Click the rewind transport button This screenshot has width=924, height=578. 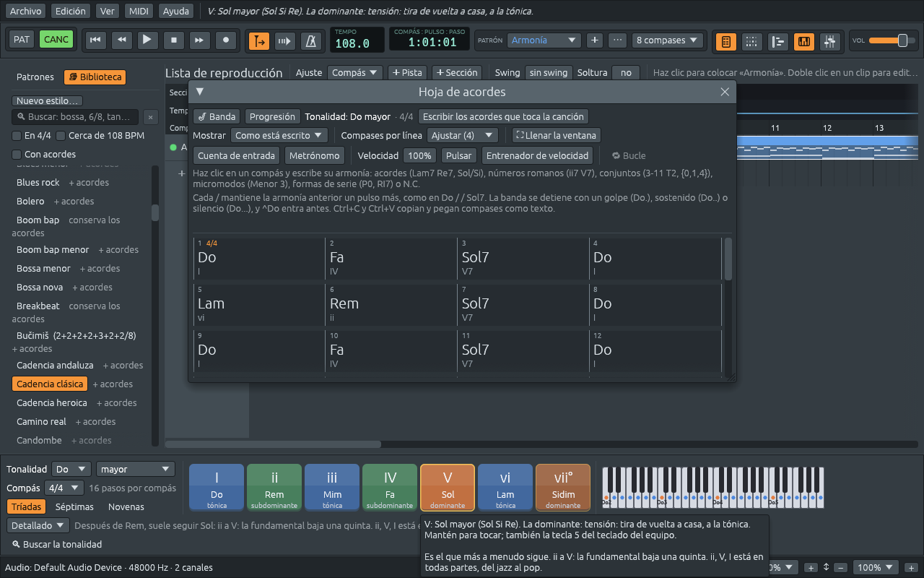(x=121, y=40)
